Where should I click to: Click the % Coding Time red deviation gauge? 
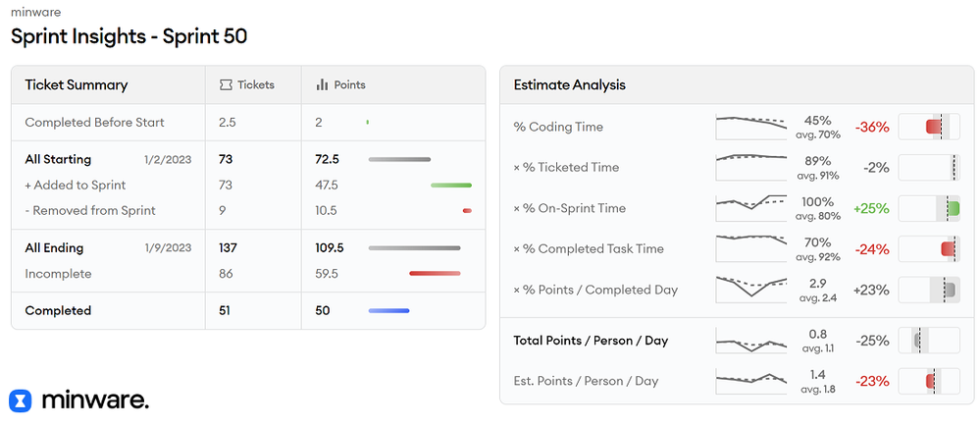coord(929,127)
